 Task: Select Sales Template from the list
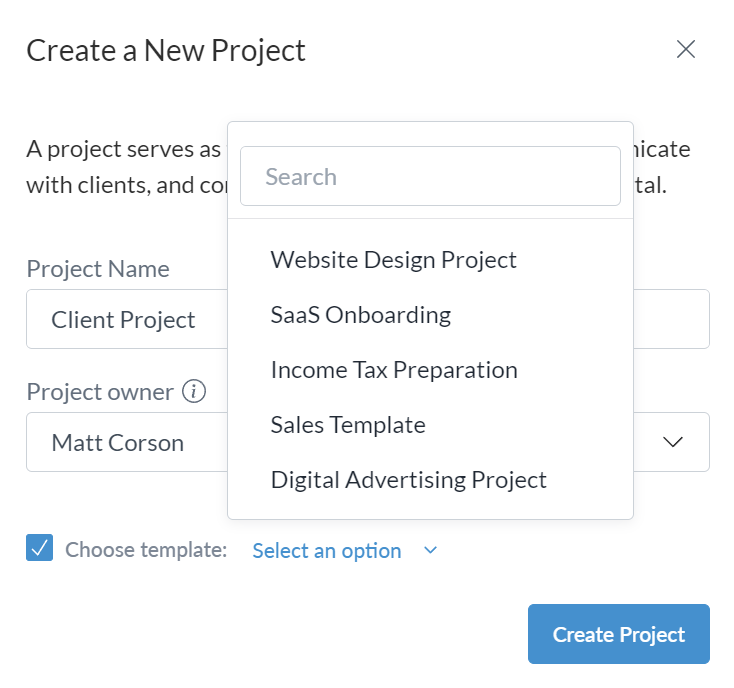348,425
